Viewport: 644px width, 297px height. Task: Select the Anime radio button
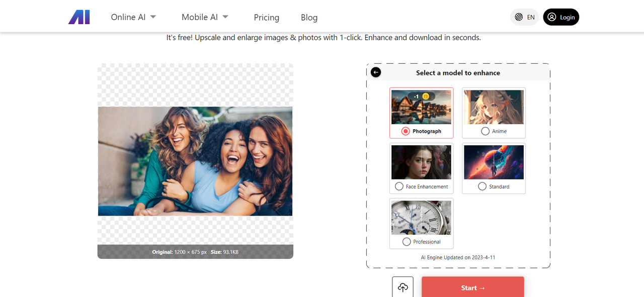(485, 131)
